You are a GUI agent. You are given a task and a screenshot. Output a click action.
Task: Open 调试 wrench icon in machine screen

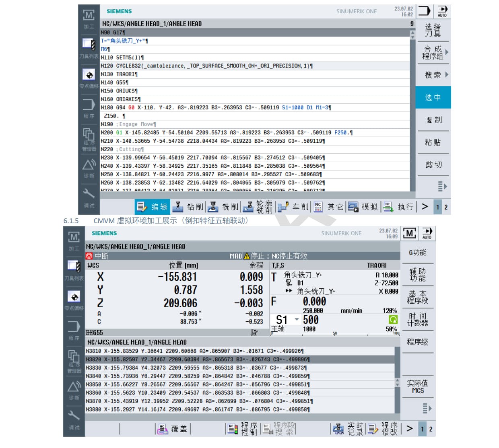pyautogui.click(x=74, y=419)
